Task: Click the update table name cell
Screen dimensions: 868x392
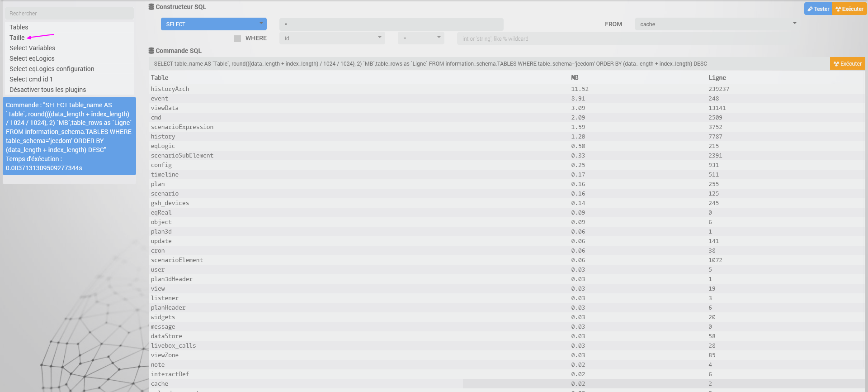Action: 161,241
